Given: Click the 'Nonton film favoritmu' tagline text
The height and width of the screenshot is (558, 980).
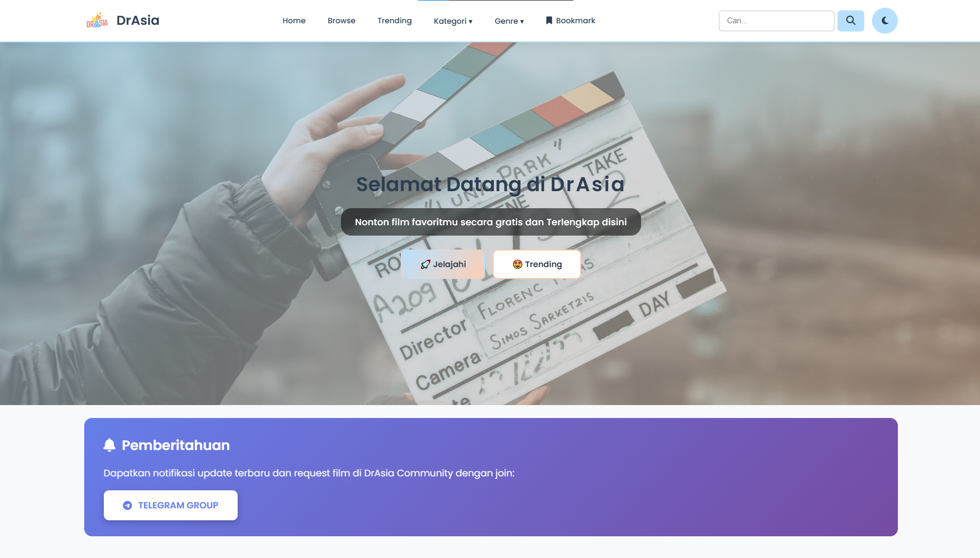Looking at the screenshot, I should tap(491, 222).
